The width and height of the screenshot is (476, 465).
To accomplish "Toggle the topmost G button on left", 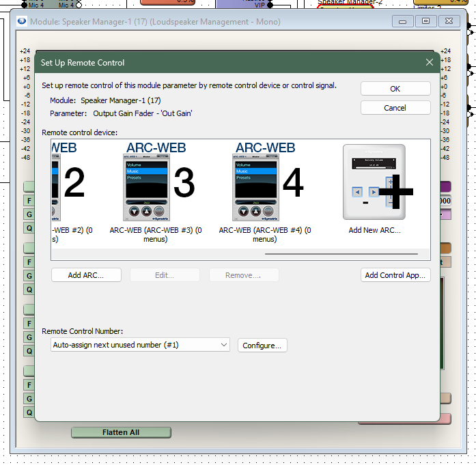I will pos(29,214).
